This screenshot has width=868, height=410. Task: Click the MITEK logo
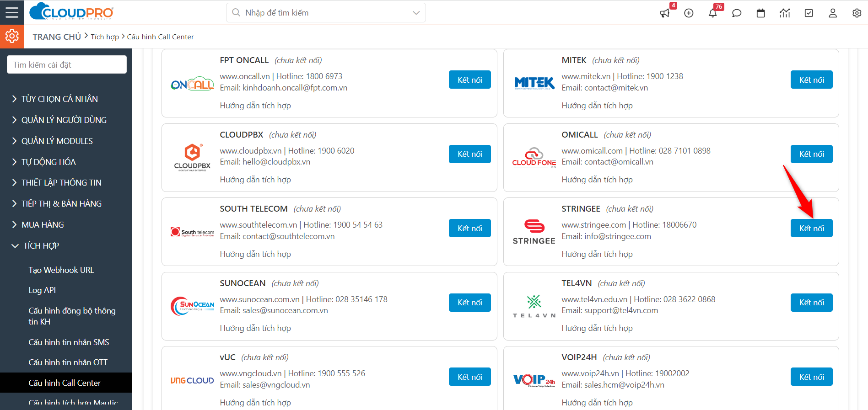pyautogui.click(x=534, y=83)
